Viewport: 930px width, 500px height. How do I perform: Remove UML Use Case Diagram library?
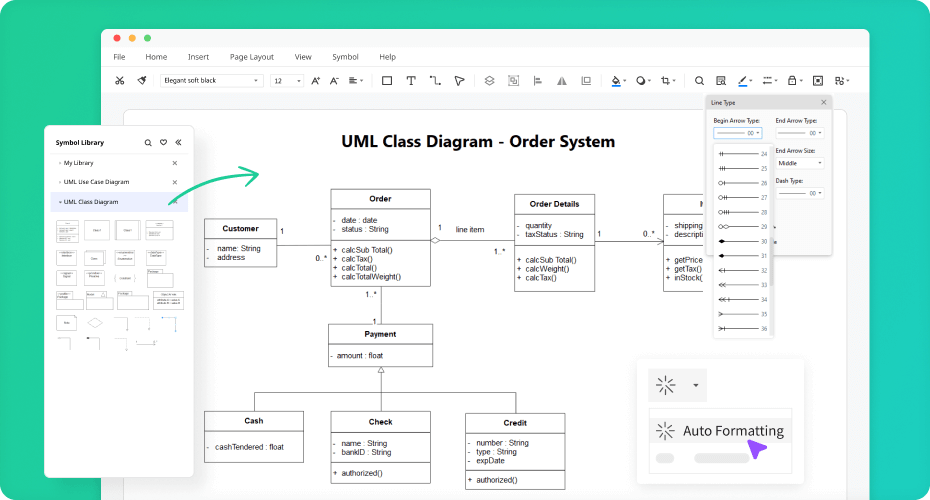pos(174,182)
